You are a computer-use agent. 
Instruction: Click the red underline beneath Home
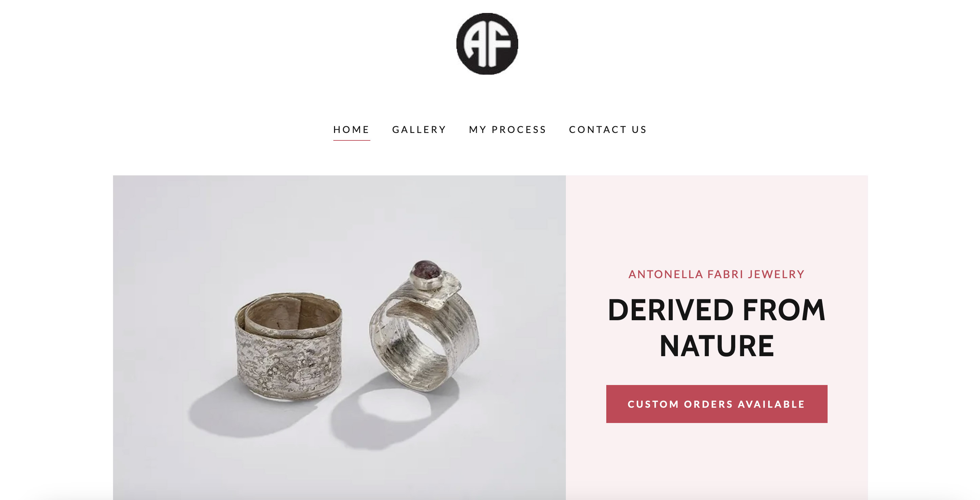point(352,140)
